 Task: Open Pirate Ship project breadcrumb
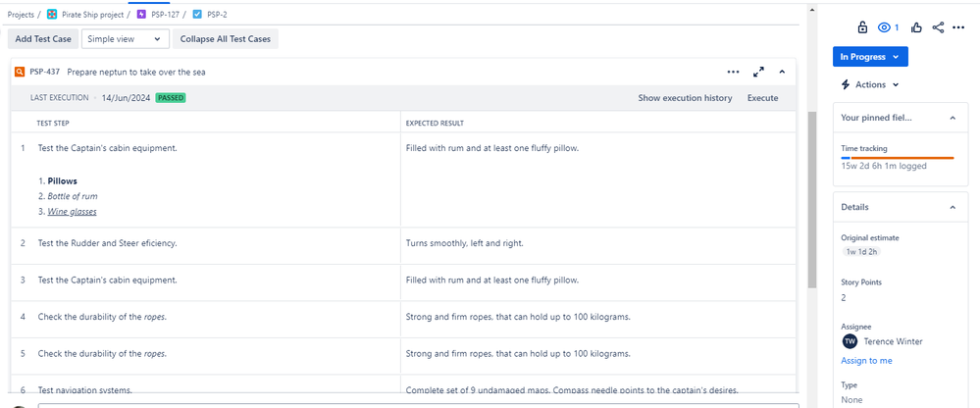[x=92, y=15]
